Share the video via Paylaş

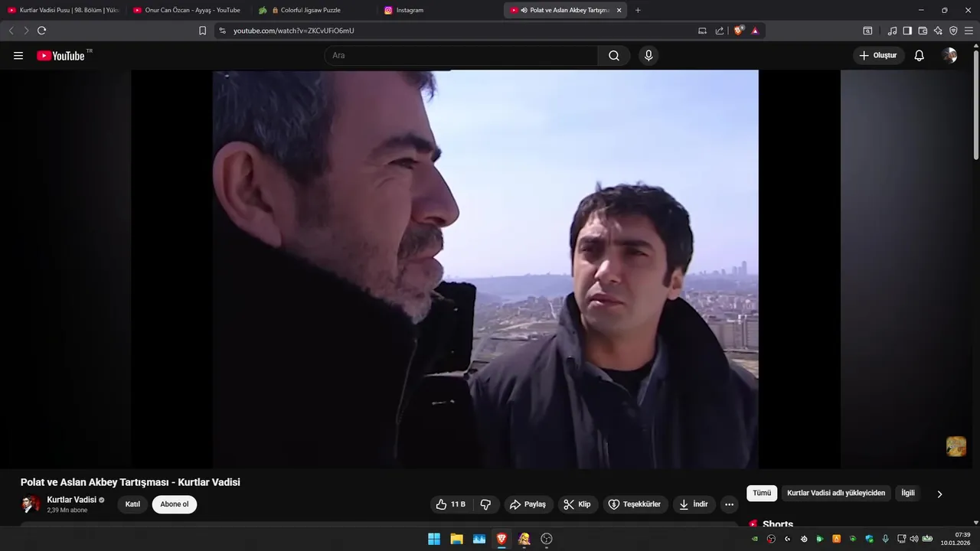[528, 504]
